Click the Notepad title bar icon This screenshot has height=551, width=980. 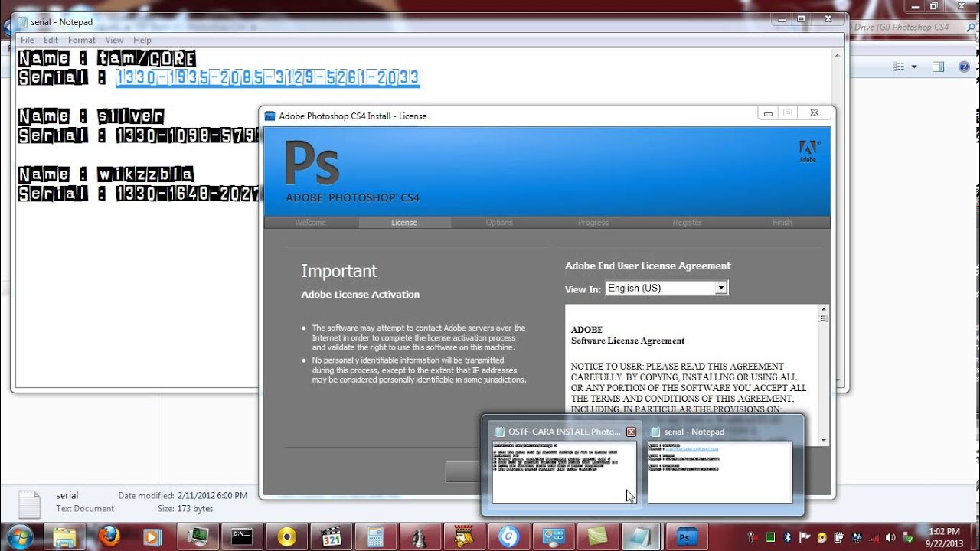23,22
